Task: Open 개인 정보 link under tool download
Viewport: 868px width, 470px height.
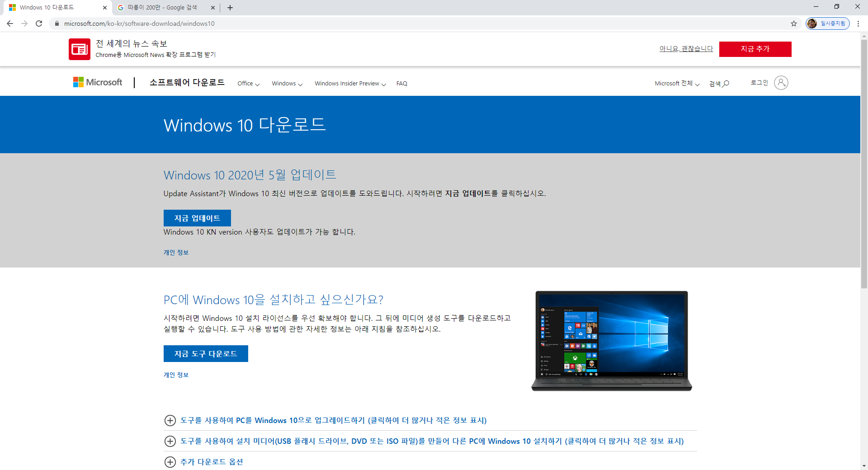Action: point(176,375)
